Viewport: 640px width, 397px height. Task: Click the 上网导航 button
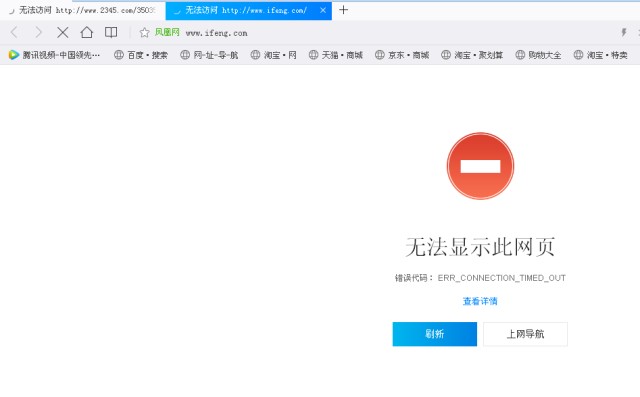525,334
